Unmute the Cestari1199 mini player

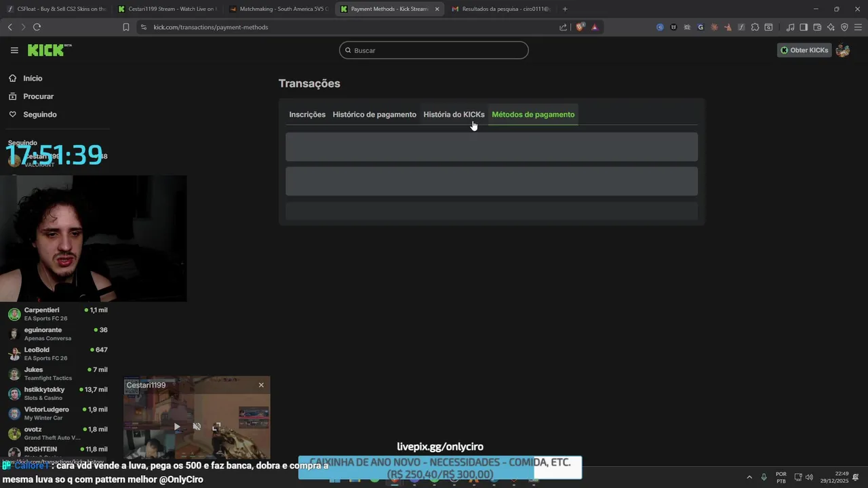point(197,426)
